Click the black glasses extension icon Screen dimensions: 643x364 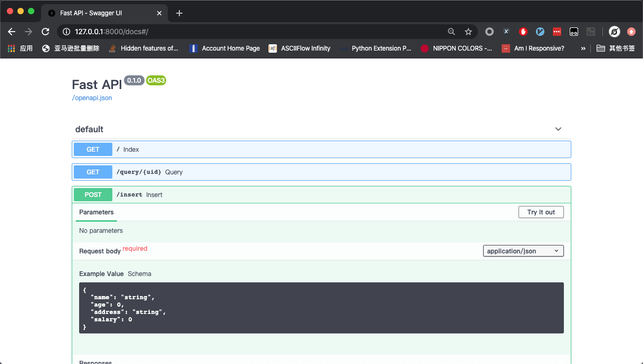click(x=574, y=32)
